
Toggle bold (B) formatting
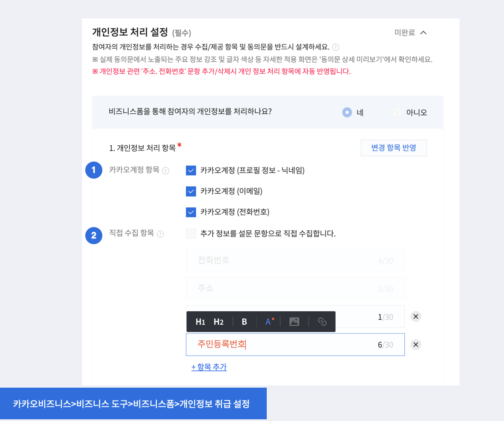pos(244,322)
